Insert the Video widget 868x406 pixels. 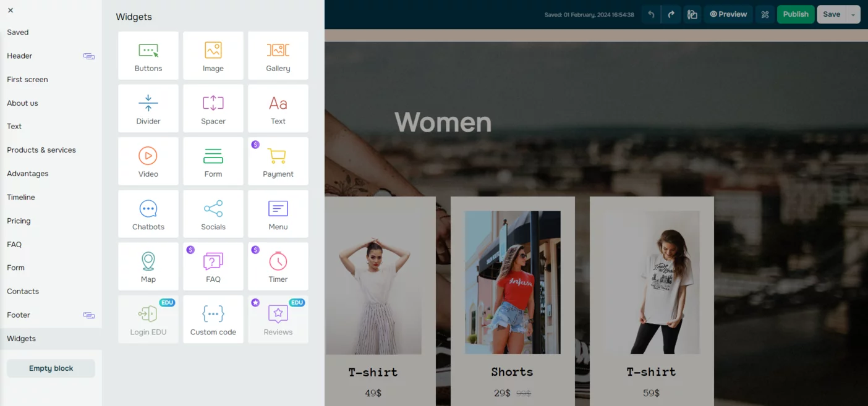(148, 161)
